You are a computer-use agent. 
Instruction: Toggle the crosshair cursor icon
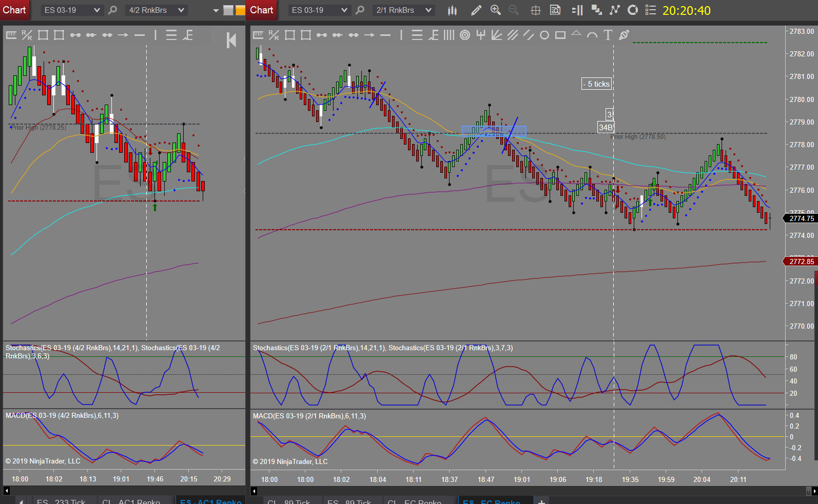[535, 10]
